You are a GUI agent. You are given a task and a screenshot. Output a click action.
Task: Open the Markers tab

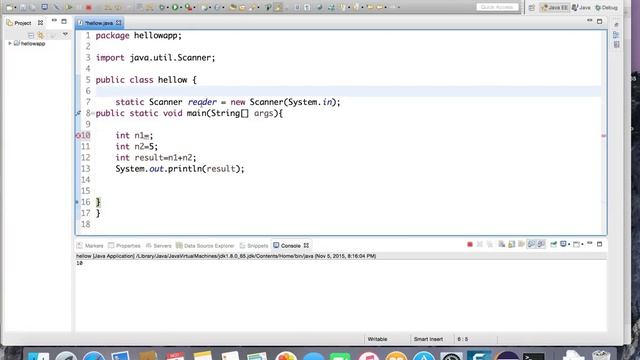click(91, 246)
